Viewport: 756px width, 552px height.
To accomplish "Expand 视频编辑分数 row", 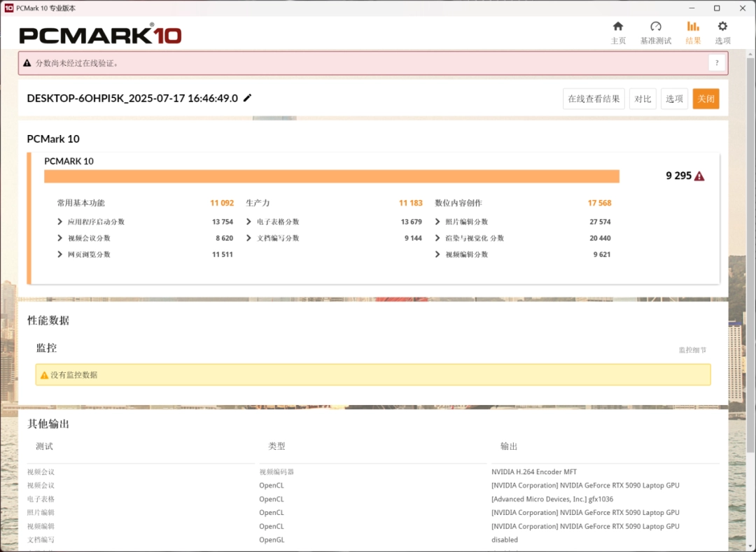I will pos(437,255).
